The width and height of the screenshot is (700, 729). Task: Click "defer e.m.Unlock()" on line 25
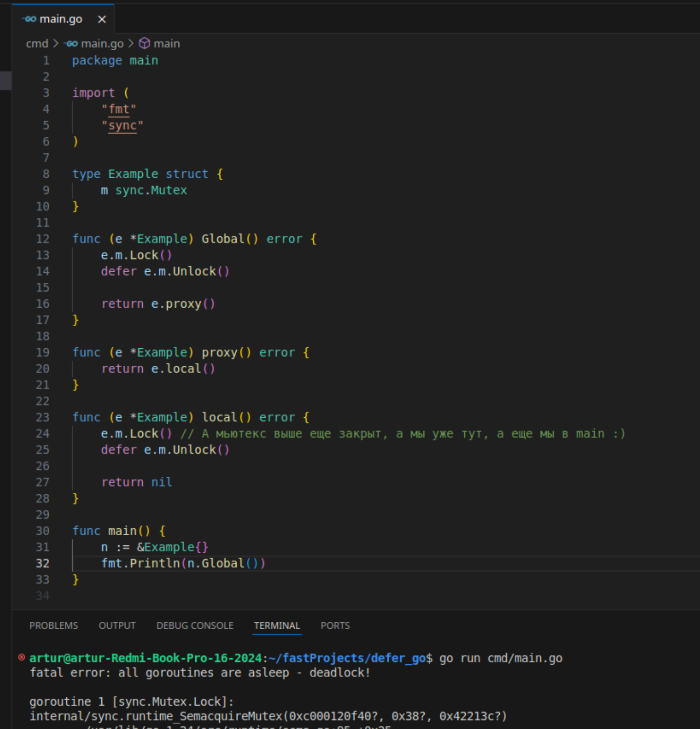(x=165, y=450)
